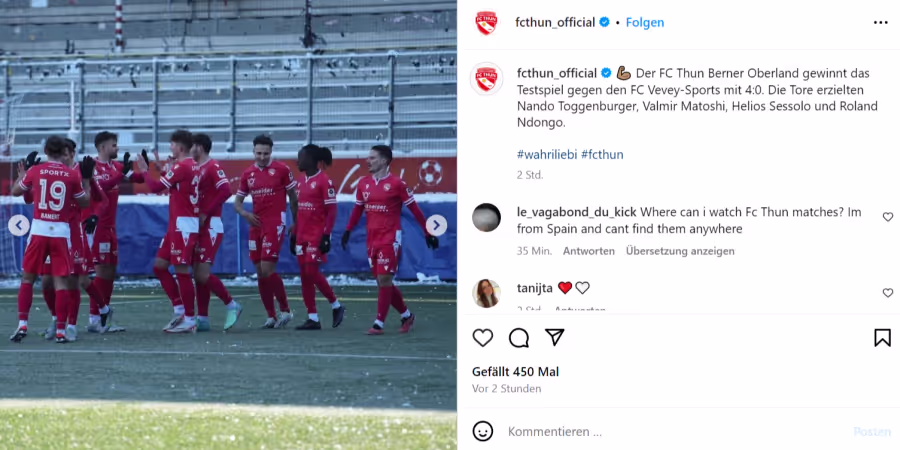Reply to le_vagabond_du_kick with Antworten
This screenshot has width=900, height=450.
588,251
